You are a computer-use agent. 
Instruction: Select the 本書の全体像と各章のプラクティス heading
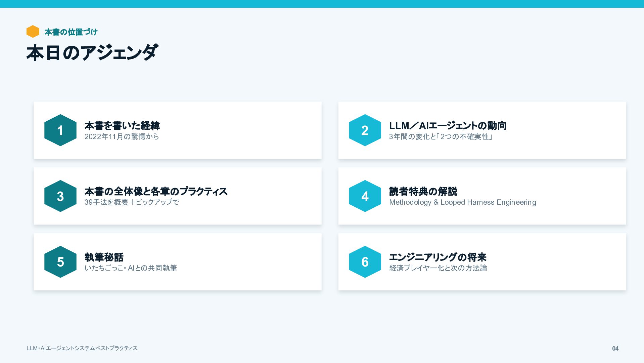pyautogui.click(x=156, y=192)
